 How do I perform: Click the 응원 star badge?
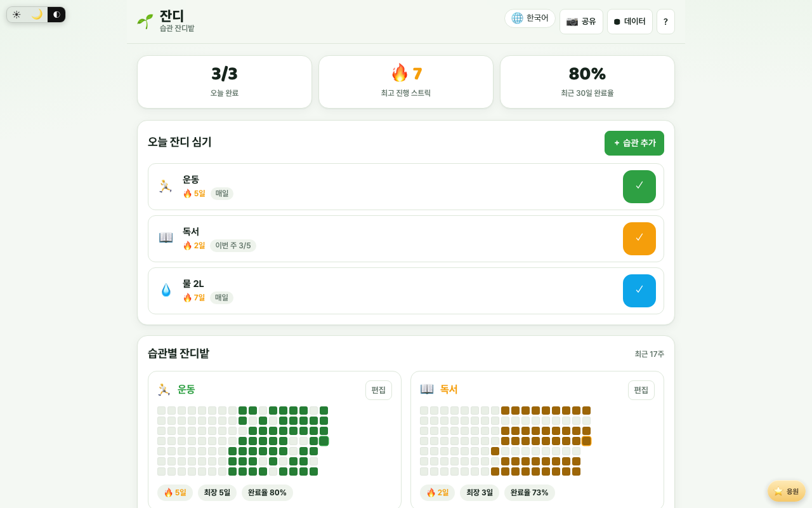coord(787,491)
